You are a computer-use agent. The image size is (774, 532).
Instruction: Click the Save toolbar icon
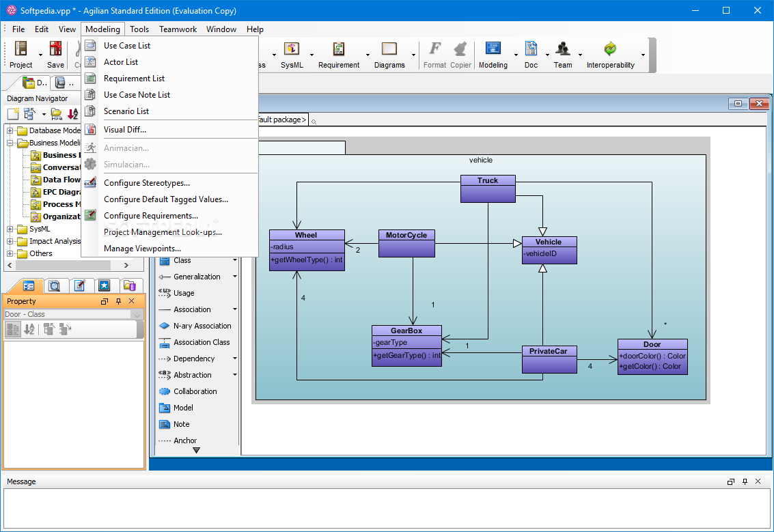(55, 54)
